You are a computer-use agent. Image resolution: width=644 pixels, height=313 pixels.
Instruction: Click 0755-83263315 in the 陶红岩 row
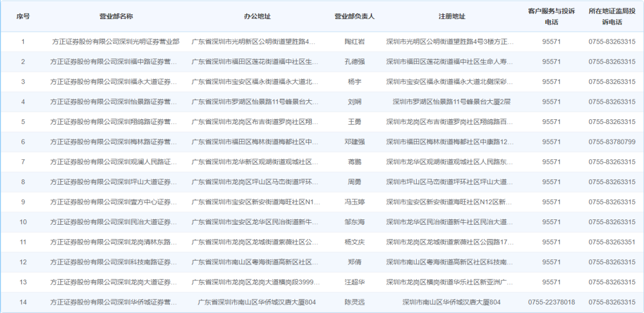tap(612, 42)
